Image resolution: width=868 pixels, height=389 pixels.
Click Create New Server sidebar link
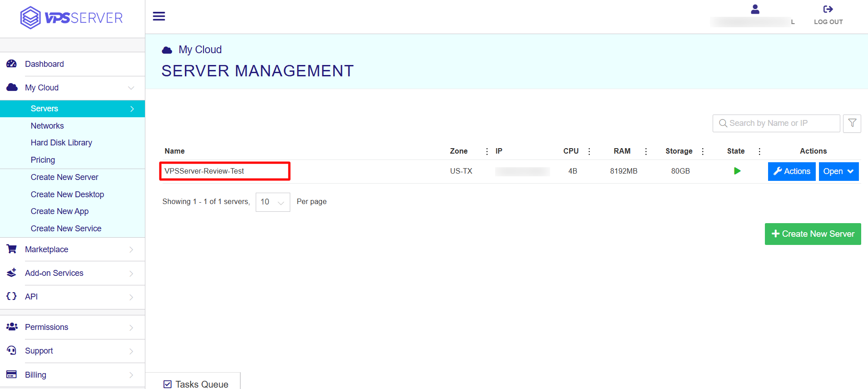(x=64, y=177)
